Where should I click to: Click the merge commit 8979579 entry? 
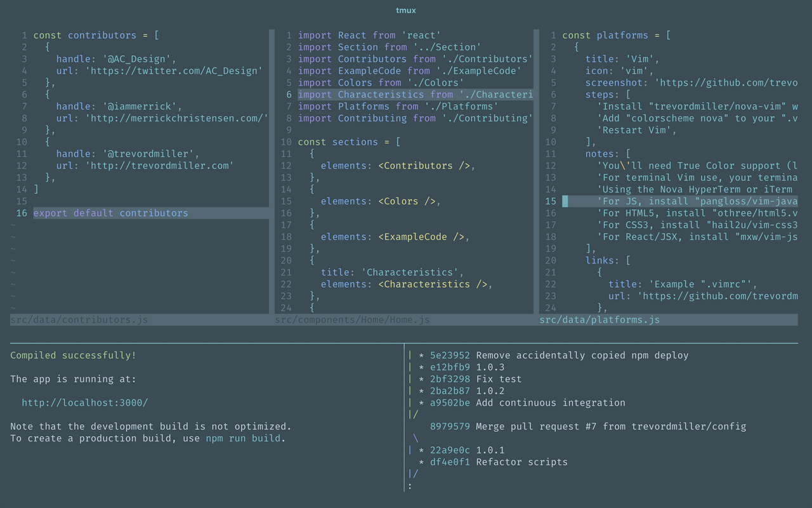pos(587,426)
